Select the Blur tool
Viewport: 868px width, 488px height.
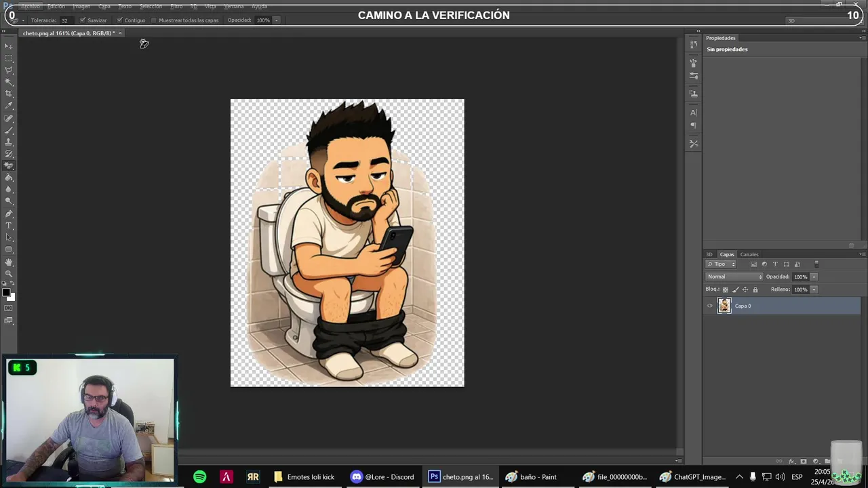pos(9,189)
